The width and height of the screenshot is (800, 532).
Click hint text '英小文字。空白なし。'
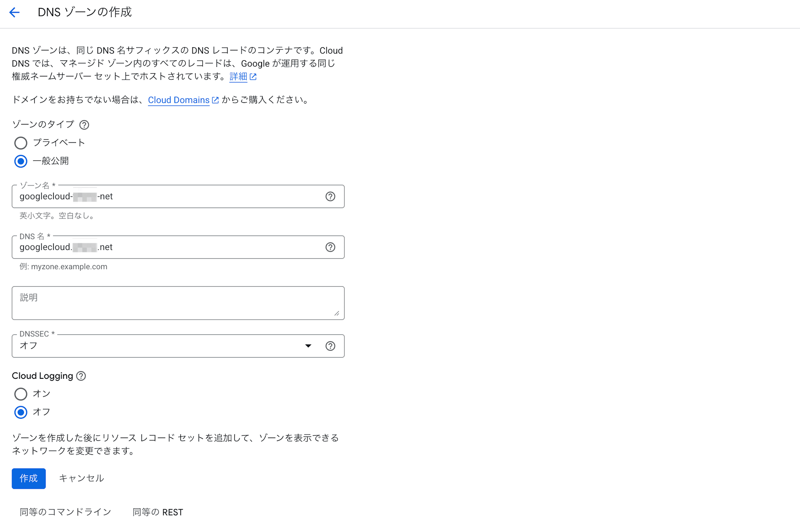click(58, 216)
